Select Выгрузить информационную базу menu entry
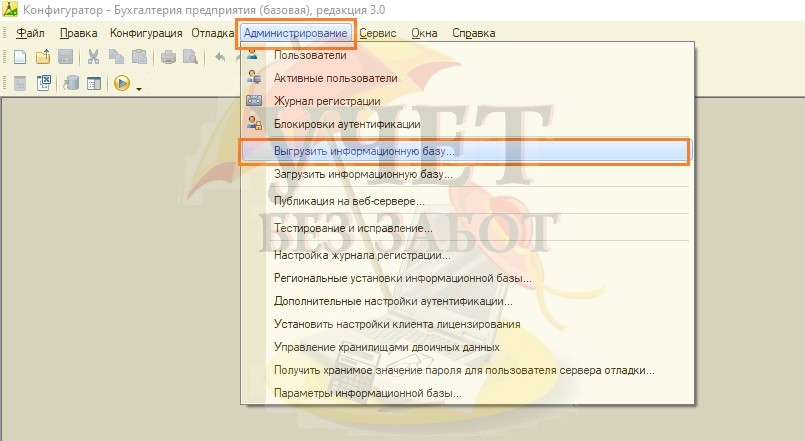This screenshot has height=441, width=805. (x=364, y=150)
